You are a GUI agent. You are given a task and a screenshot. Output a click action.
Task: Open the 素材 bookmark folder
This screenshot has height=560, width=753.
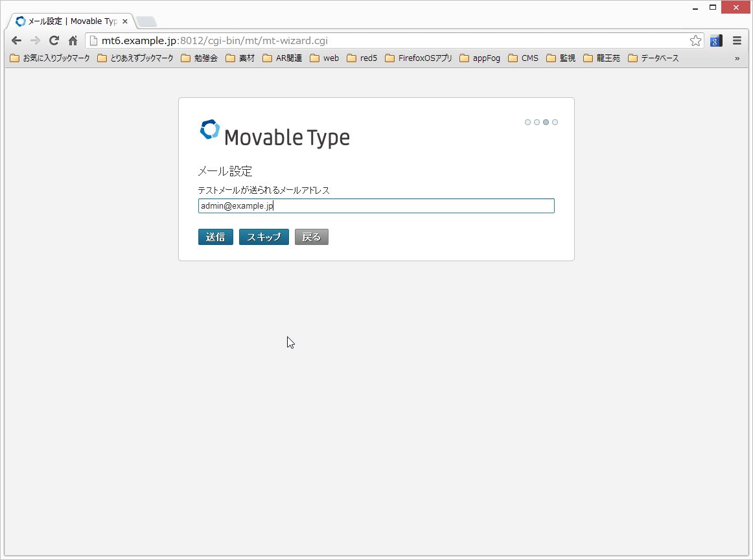pos(240,58)
